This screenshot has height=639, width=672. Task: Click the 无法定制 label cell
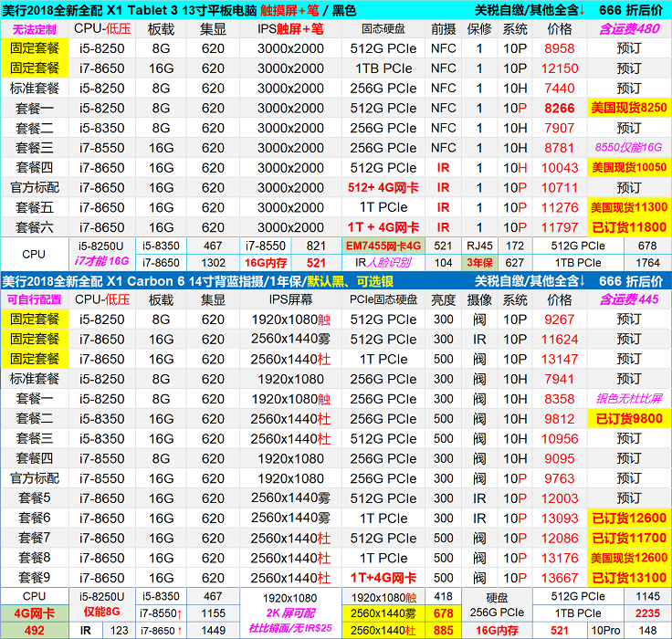[34, 29]
